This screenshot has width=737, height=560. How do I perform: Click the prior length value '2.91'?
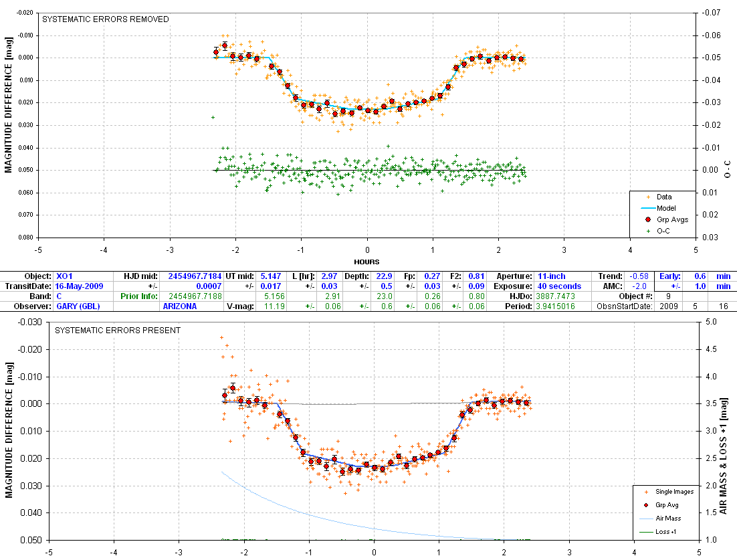point(332,296)
